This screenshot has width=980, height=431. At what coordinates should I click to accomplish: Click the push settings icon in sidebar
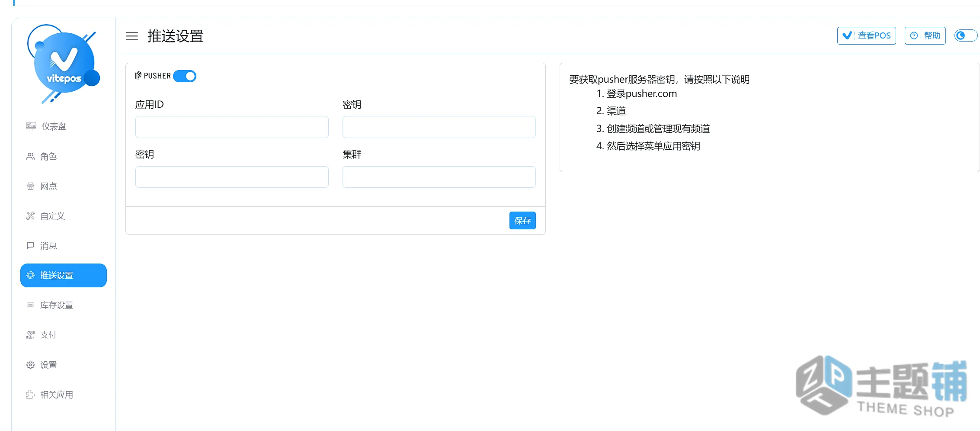(30, 275)
